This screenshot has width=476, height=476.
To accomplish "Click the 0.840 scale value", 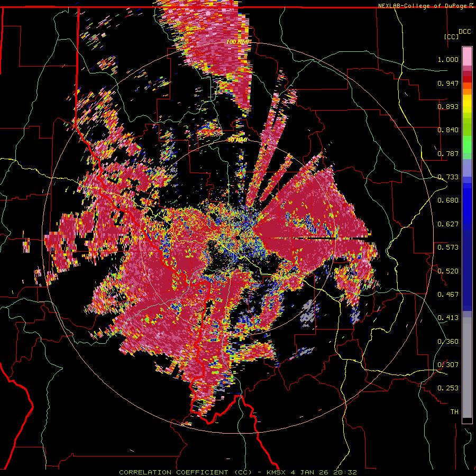I will pos(448,130).
